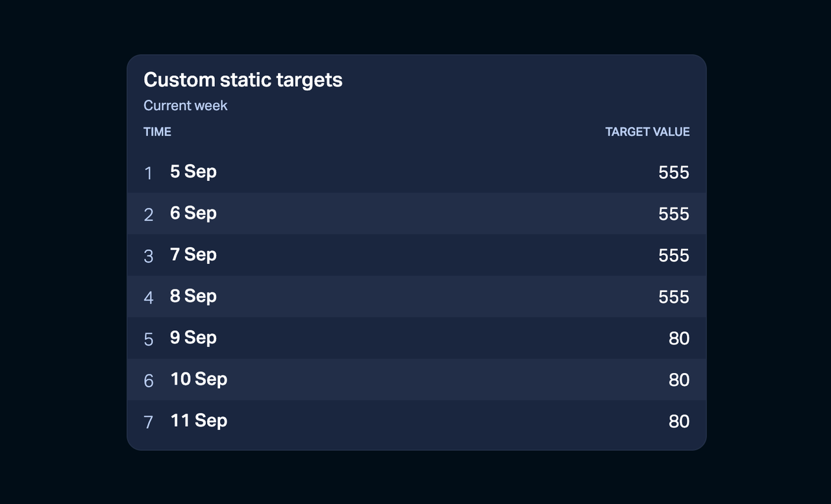Select the 8 Sep target value 555
Screen dimensions: 831x504
[x=673, y=297]
